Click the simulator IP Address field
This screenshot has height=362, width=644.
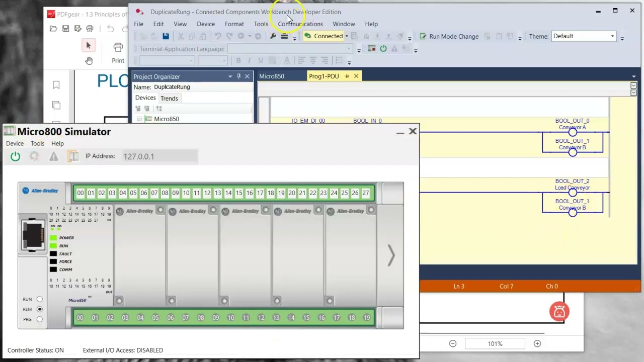point(160,156)
